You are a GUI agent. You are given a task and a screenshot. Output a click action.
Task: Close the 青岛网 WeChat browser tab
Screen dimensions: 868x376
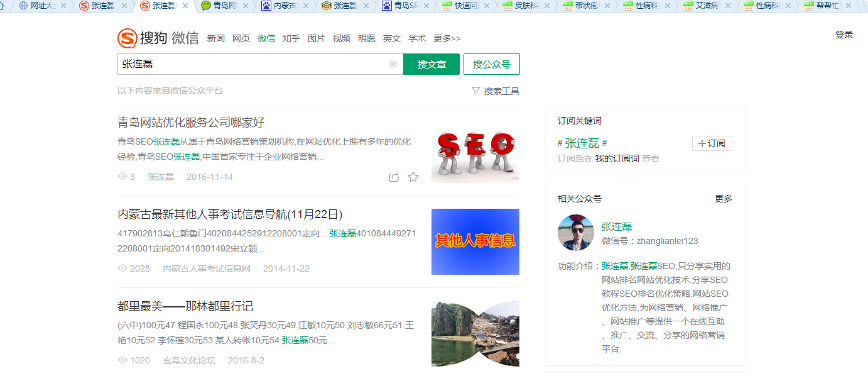(x=245, y=6)
